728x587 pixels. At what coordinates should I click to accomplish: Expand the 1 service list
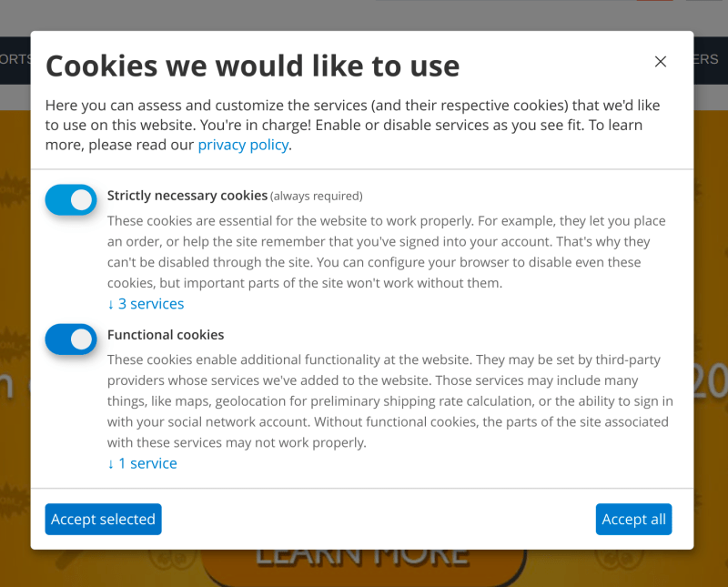pos(147,463)
